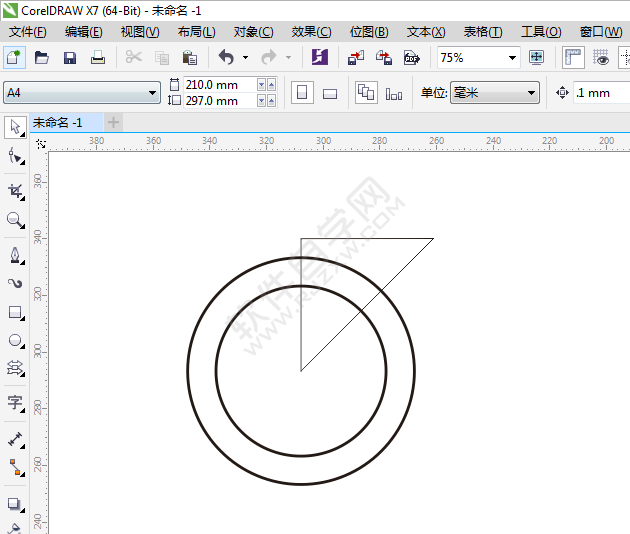The image size is (630, 534).
Task: Toggle show rulers button
Action: (573, 58)
